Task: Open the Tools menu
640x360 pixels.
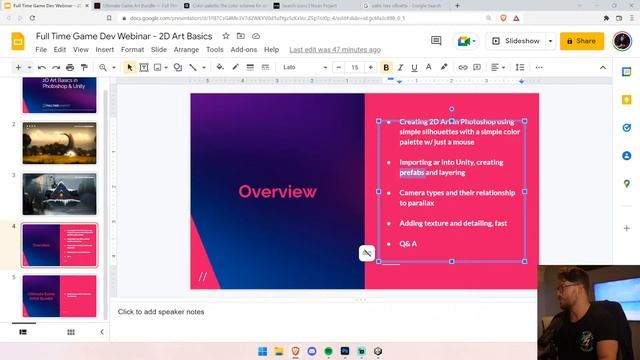Action: click(215, 49)
